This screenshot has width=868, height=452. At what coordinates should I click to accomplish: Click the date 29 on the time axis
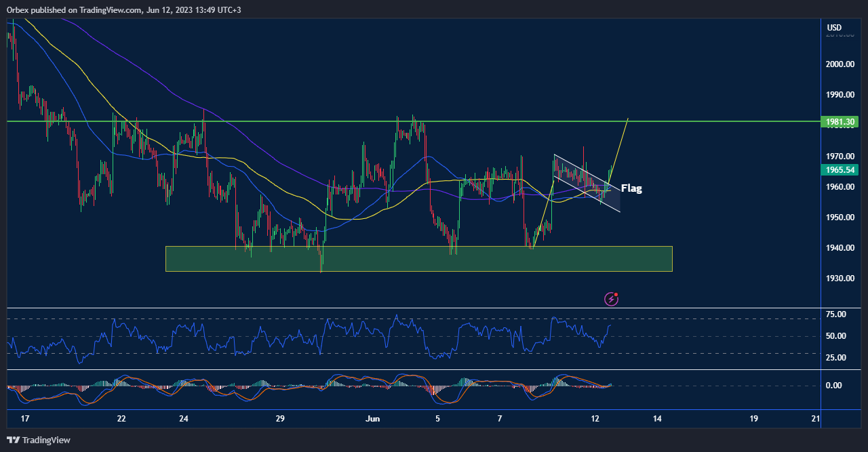[x=280, y=419]
